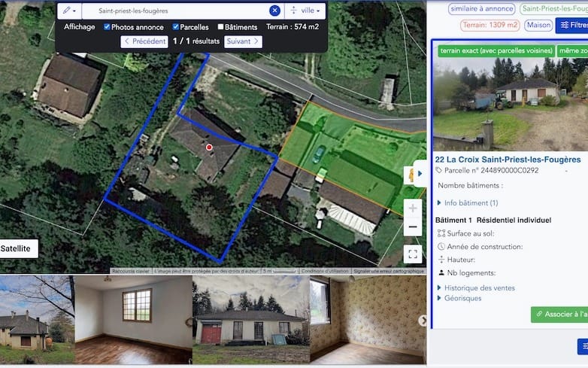Select the Maison filter tag

pos(538,25)
